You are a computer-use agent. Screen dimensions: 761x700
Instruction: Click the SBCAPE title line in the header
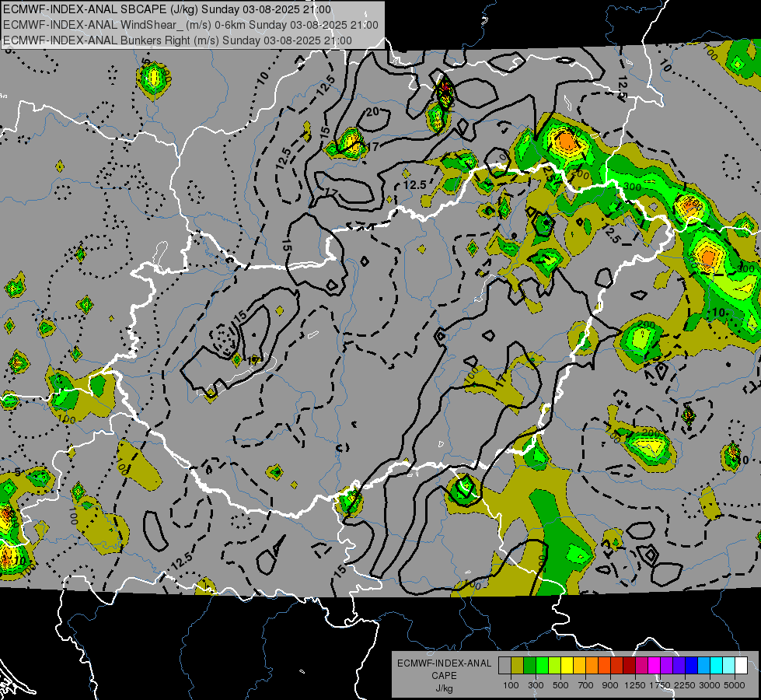167,9
